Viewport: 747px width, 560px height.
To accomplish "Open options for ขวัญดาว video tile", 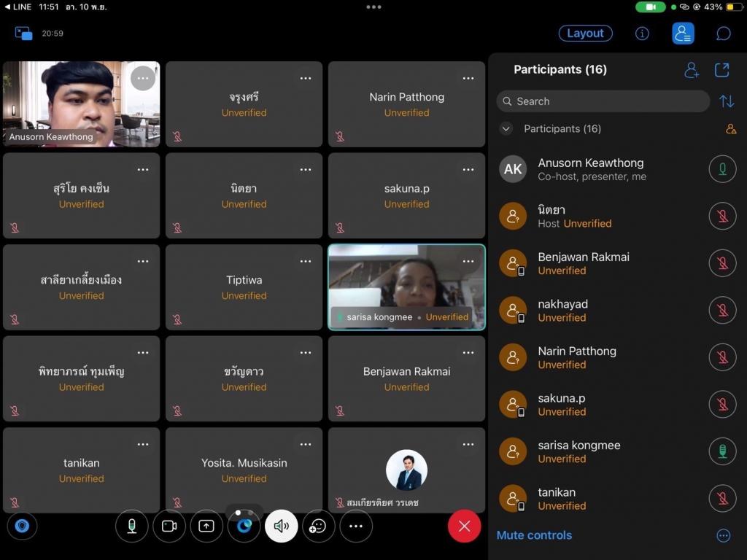I will click(306, 352).
